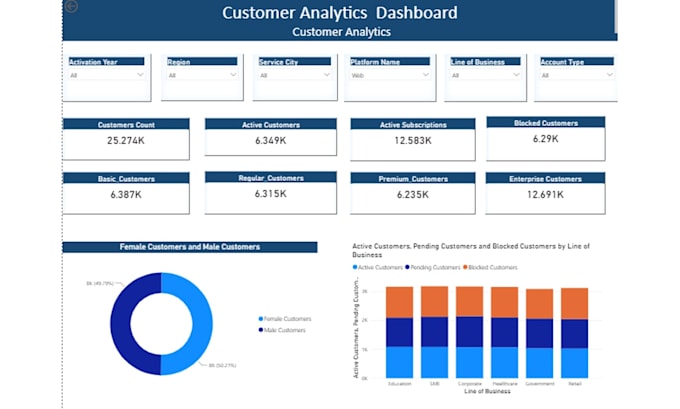The width and height of the screenshot is (680, 409).
Task: Click the Blocked Customers orange legend dot
Action: pos(465,267)
